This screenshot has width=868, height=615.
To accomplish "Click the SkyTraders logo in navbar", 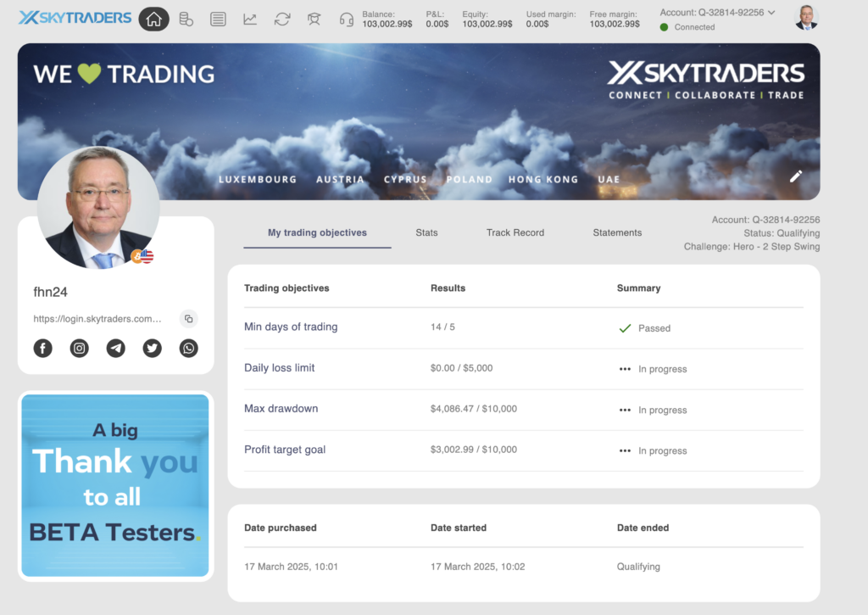I will [x=75, y=18].
